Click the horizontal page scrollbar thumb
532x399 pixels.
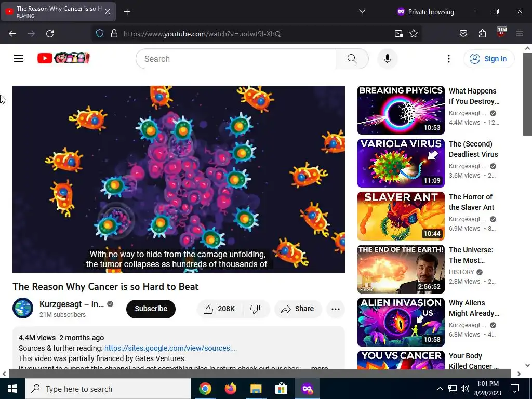point(260,374)
